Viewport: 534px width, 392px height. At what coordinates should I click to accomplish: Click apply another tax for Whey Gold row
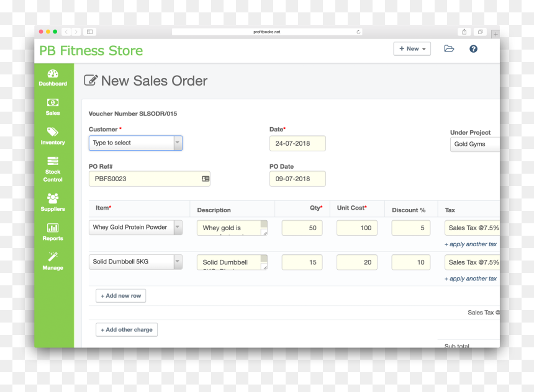471,244
